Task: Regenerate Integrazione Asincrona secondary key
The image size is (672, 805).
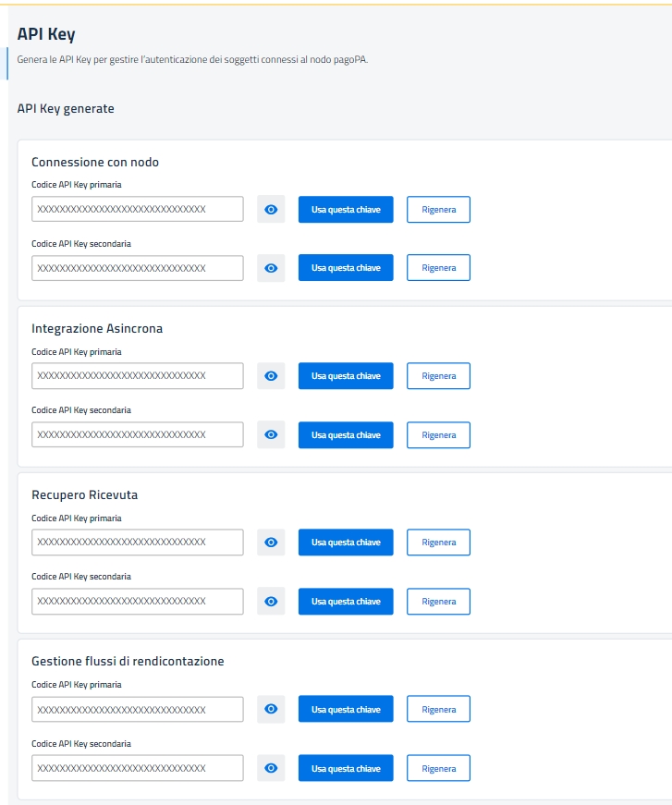Action: 438,434
